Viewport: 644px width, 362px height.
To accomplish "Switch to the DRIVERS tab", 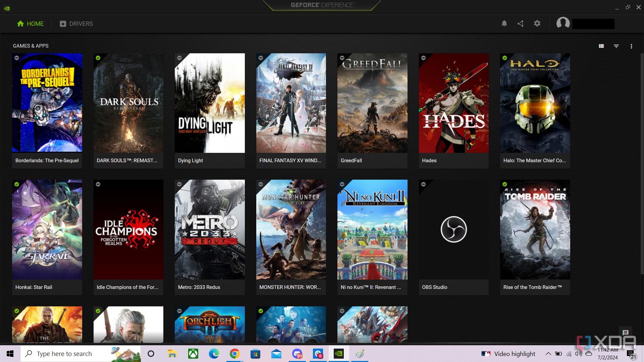I will 76,24.
